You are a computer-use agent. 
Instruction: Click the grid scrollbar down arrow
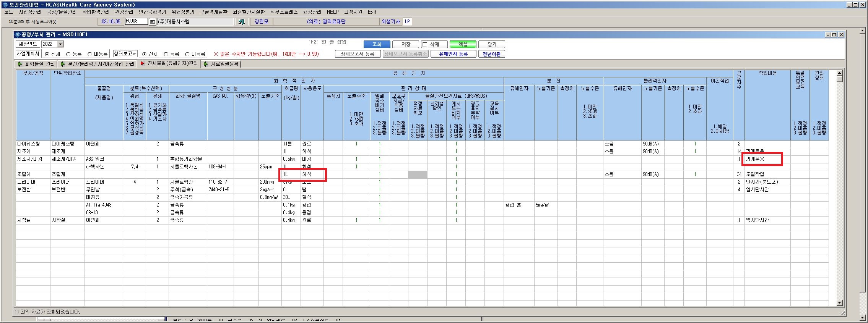(x=840, y=303)
